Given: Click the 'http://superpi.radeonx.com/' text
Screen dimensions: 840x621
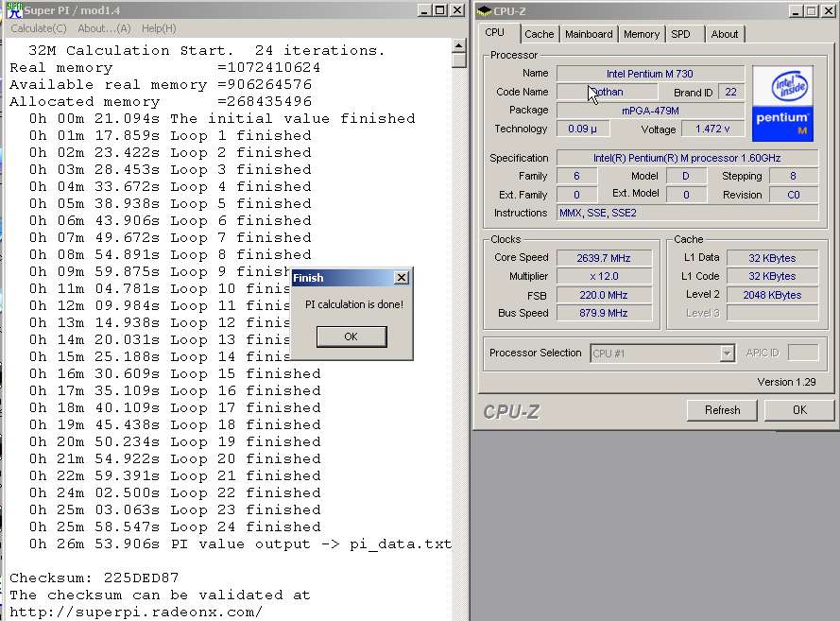Looking at the screenshot, I should [135, 612].
